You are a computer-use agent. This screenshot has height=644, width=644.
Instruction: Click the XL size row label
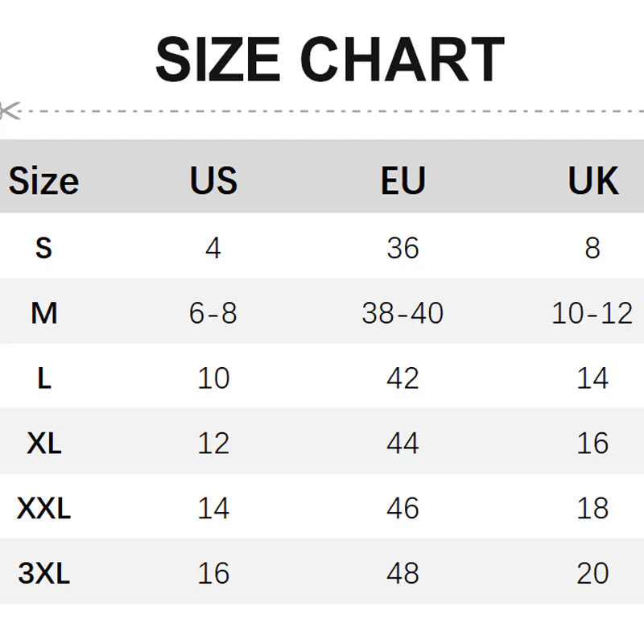[44, 444]
